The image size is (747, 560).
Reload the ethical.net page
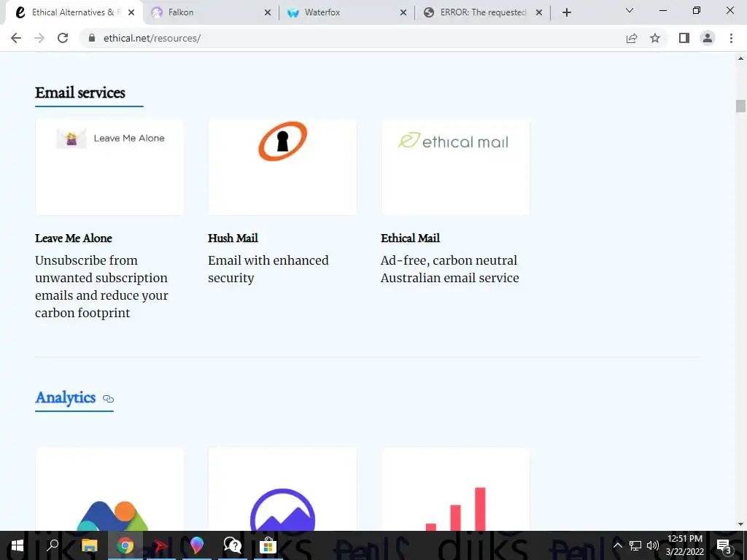(x=63, y=38)
